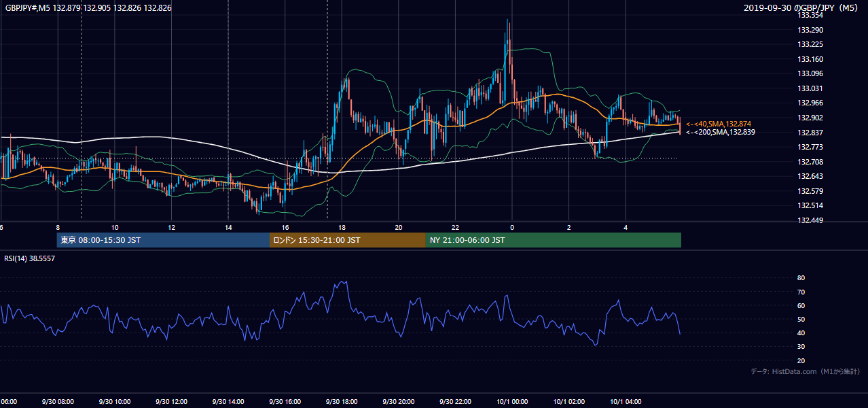Click the white '200,SMA,132.839' label
The width and height of the screenshot is (868, 408).
pyautogui.click(x=720, y=132)
